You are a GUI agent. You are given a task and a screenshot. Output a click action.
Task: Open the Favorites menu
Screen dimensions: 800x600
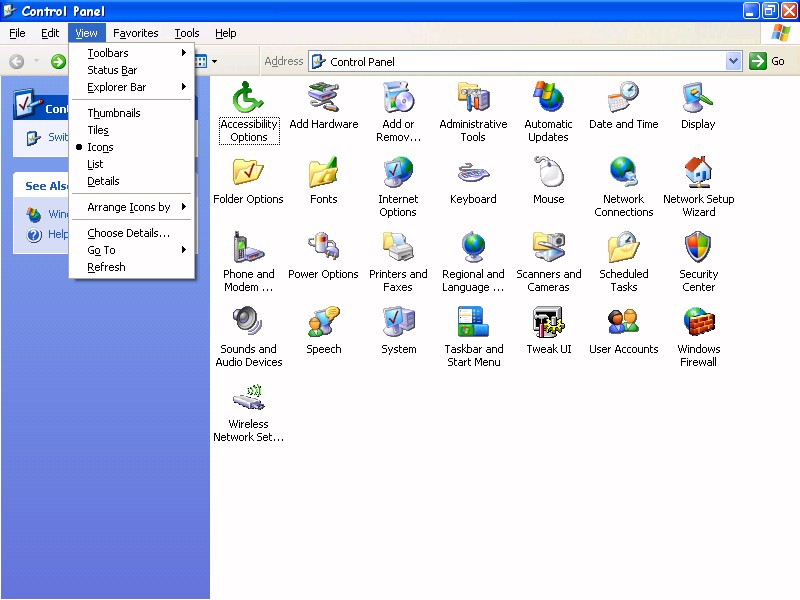tap(136, 33)
